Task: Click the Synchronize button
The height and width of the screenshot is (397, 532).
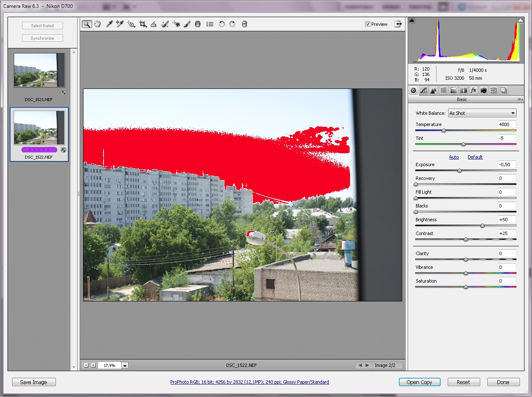Action: 43,38
